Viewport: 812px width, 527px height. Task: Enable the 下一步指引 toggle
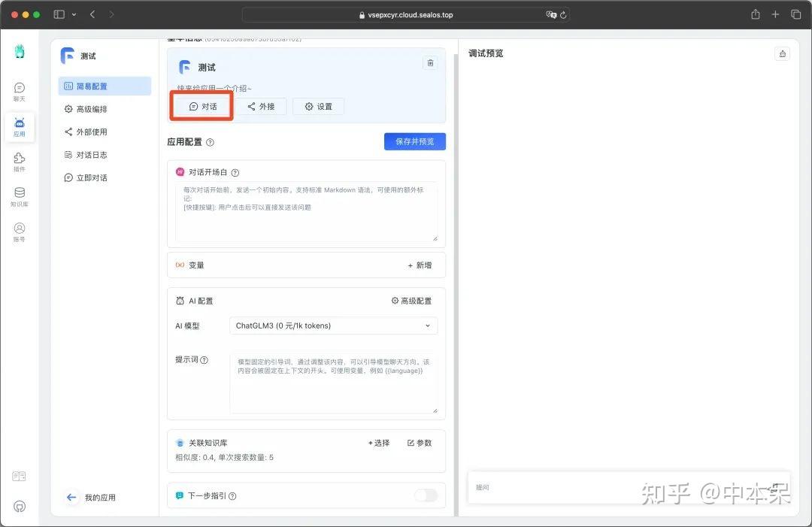tap(425, 495)
